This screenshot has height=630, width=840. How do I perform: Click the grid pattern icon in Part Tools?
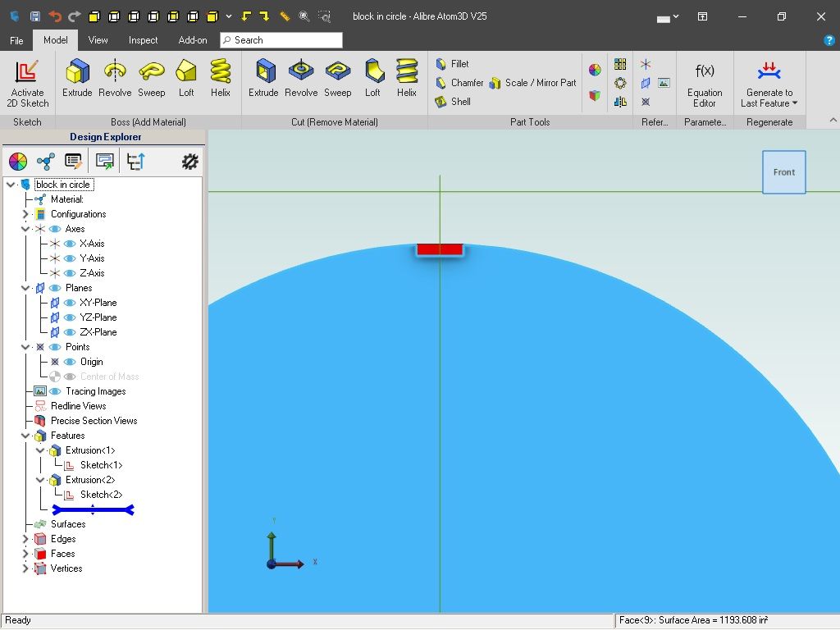pos(620,64)
